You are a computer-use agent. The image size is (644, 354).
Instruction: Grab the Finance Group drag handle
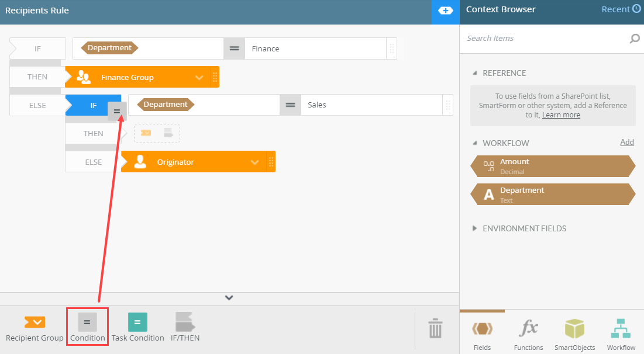pyautogui.click(x=215, y=77)
